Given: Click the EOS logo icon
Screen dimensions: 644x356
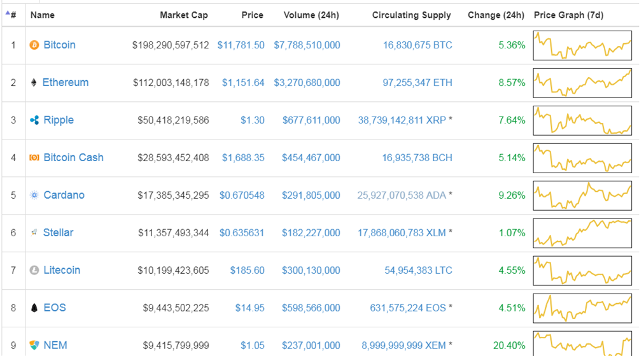Looking at the screenshot, I should point(34,308).
